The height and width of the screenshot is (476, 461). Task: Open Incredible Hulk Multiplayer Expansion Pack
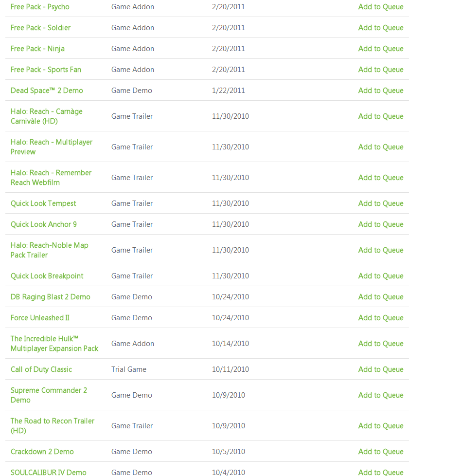coord(54,344)
